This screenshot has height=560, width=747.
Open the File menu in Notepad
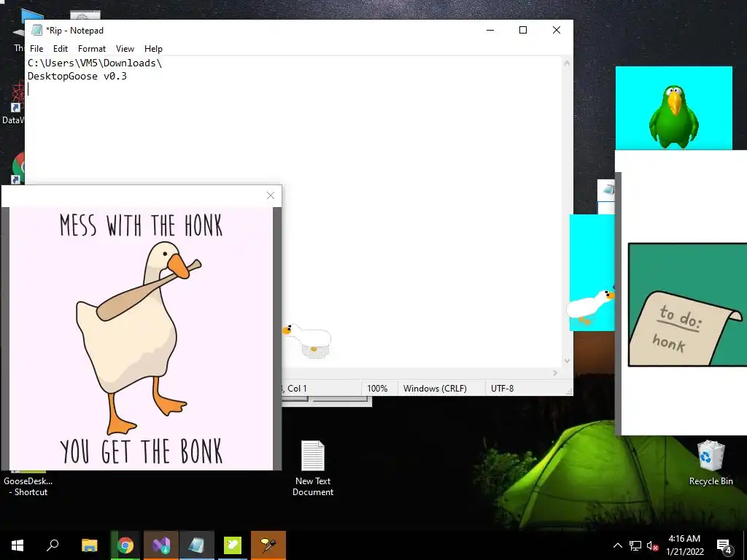[x=36, y=49]
